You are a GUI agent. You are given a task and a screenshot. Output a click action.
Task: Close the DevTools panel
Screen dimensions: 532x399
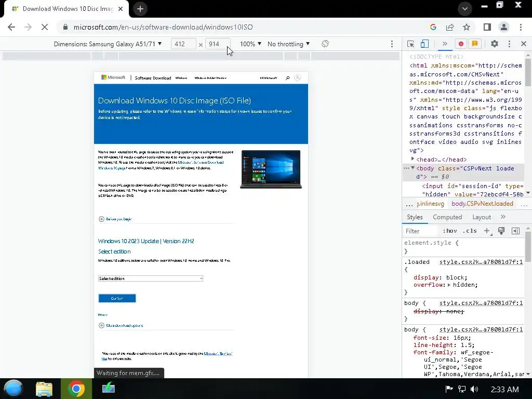pos(524,44)
